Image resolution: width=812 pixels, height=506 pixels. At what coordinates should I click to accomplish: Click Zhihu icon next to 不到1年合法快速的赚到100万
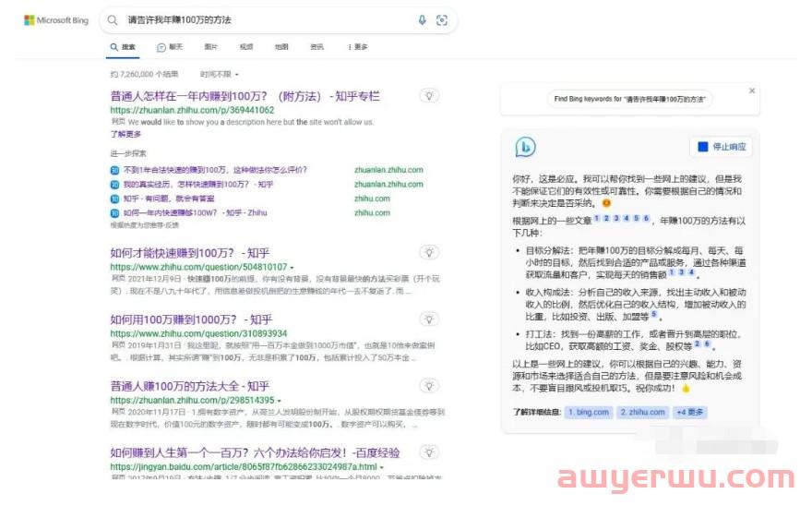114,170
